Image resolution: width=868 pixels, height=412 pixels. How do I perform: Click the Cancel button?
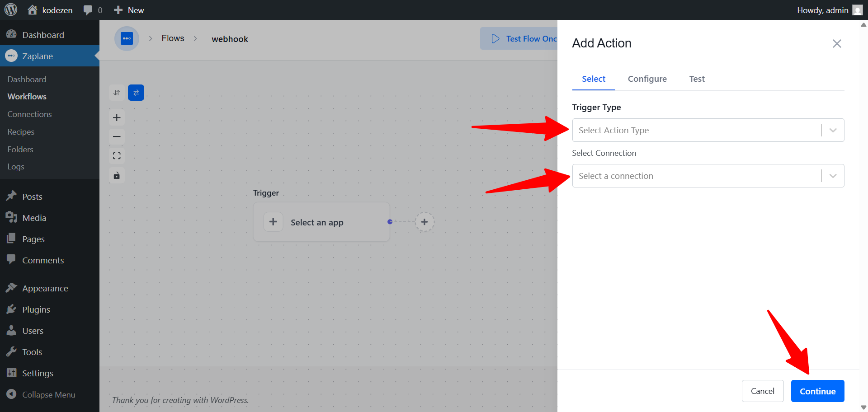(x=763, y=391)
